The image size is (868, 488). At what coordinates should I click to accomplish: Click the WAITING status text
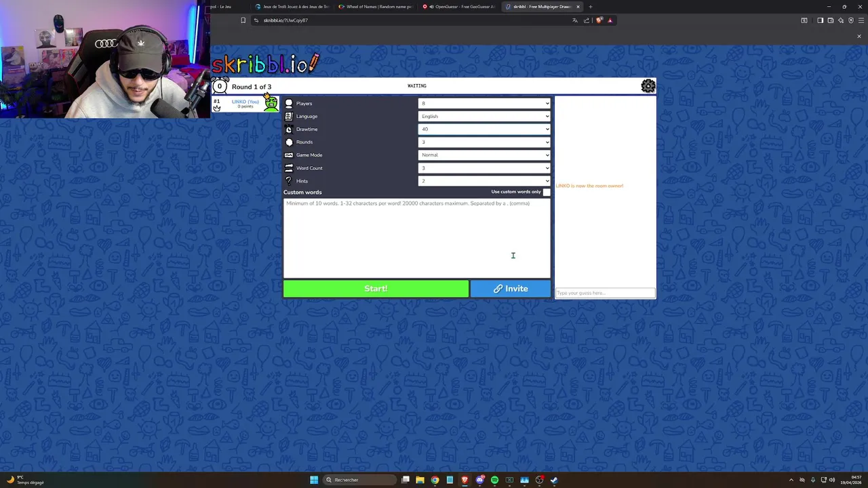tap(417, 86)
